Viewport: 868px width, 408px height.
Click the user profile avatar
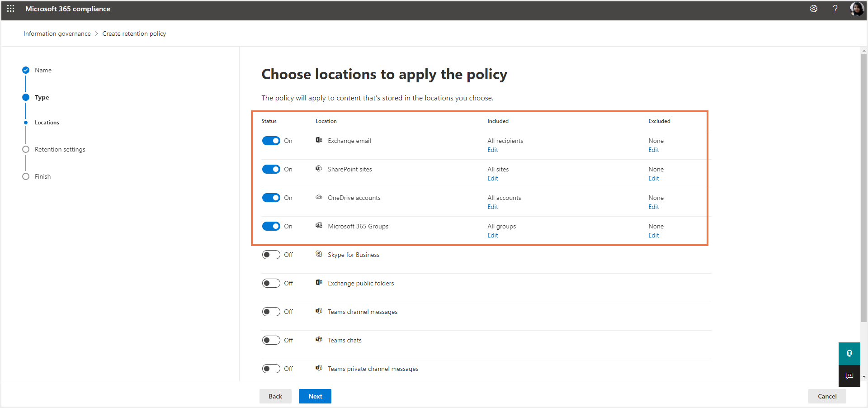point(857,9)
